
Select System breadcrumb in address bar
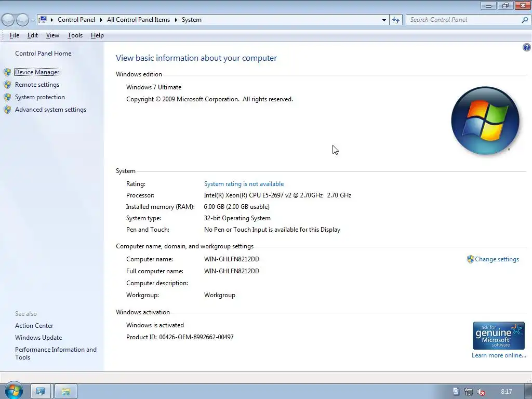(x=191, y=20)
